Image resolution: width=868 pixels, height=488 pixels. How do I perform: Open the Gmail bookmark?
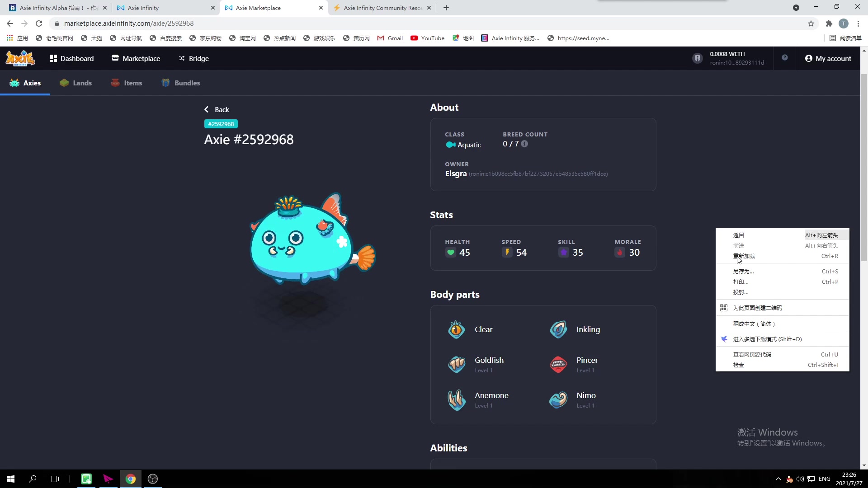pos(390,38)
